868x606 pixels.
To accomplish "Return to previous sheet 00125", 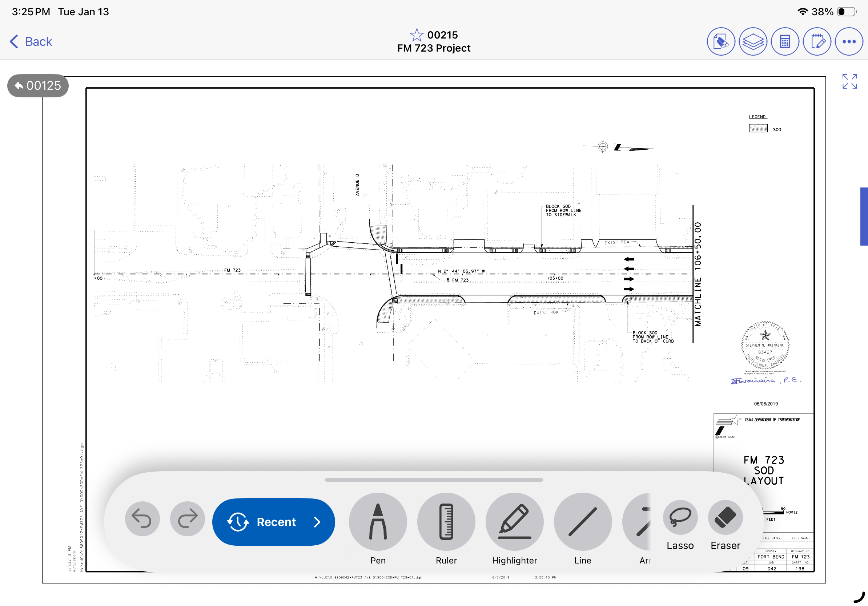I will [x=38, y=86].
